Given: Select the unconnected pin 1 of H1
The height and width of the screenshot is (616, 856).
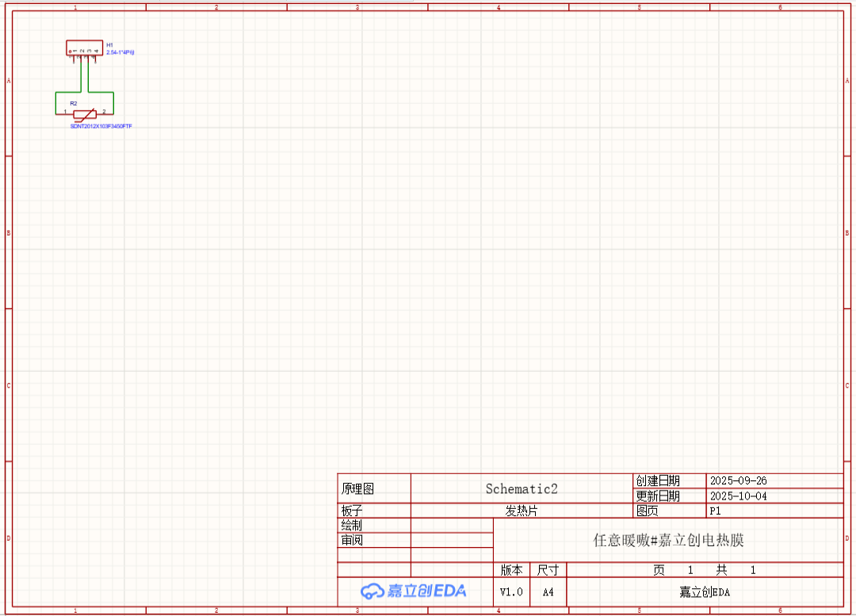Looking at the screenshot, I should [74, 59].
